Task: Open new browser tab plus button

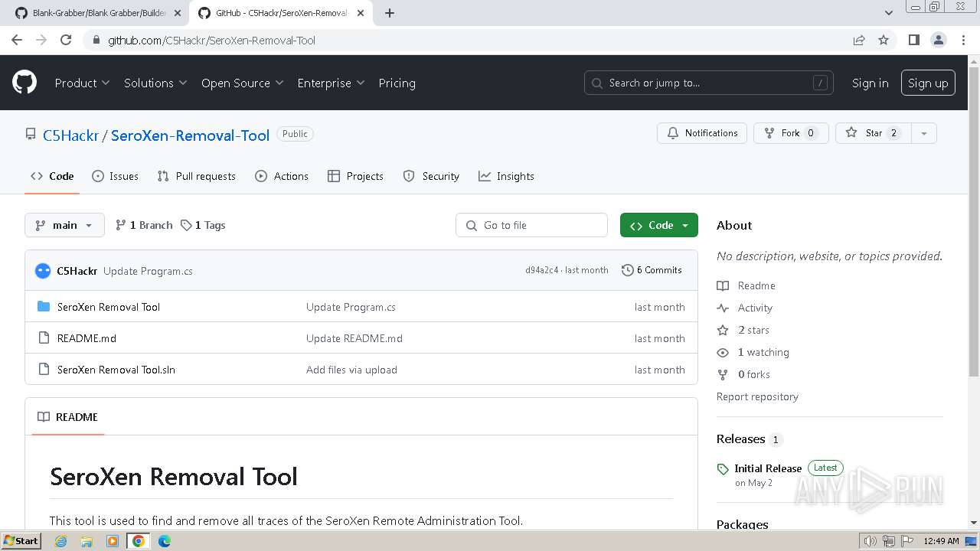Action: (390, 13)
